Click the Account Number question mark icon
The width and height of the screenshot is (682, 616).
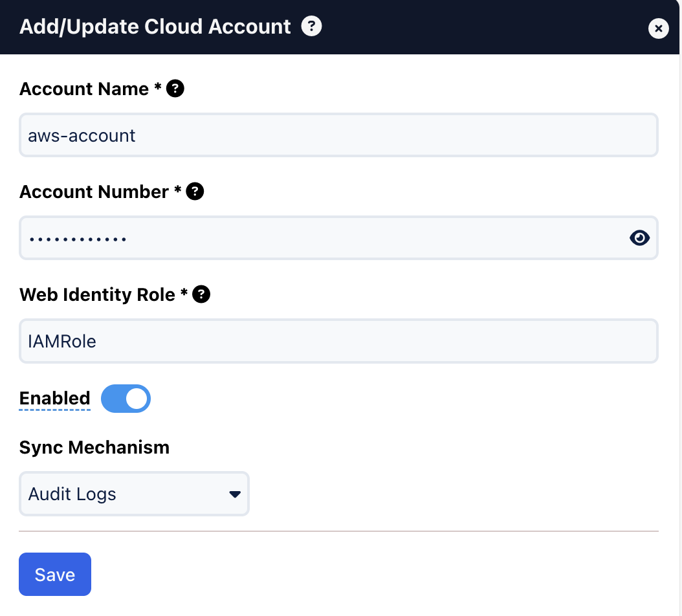pyautogui.click(x=195, y=192)
